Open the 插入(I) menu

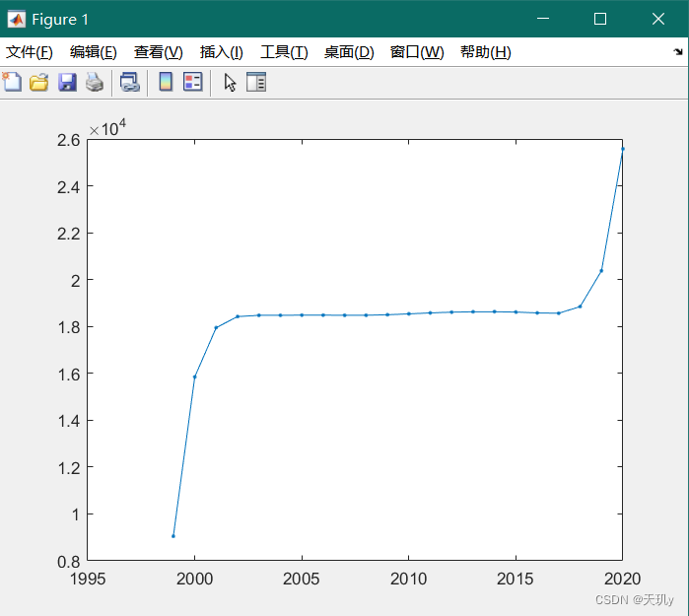(x=221, y=52)
